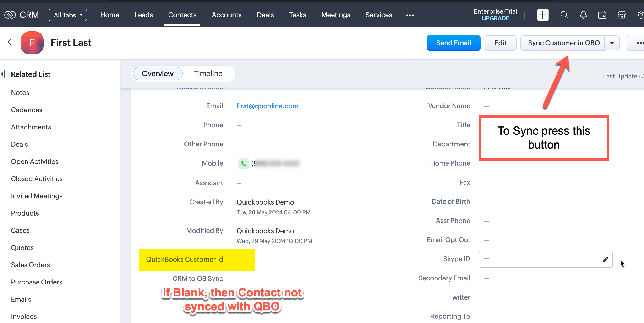The height and width of the screenshot is (323, 644).
Task: Click the Date of Birth field label
Action: coord(451,202)
